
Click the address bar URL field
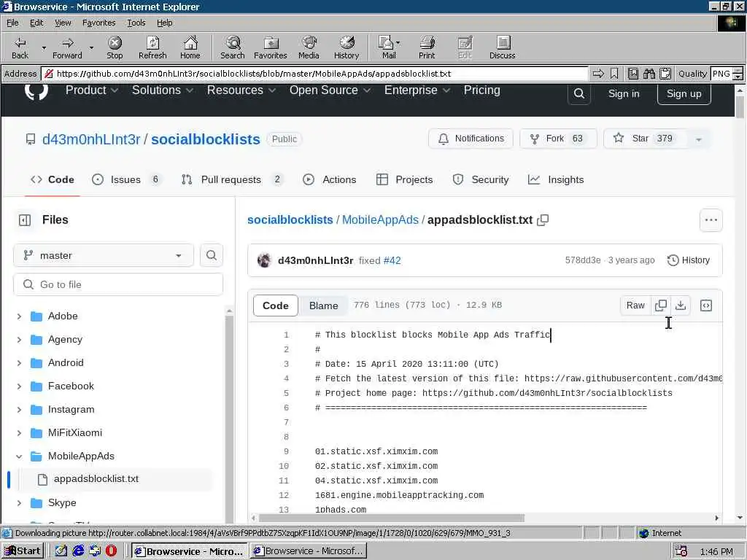click(315, 74)
